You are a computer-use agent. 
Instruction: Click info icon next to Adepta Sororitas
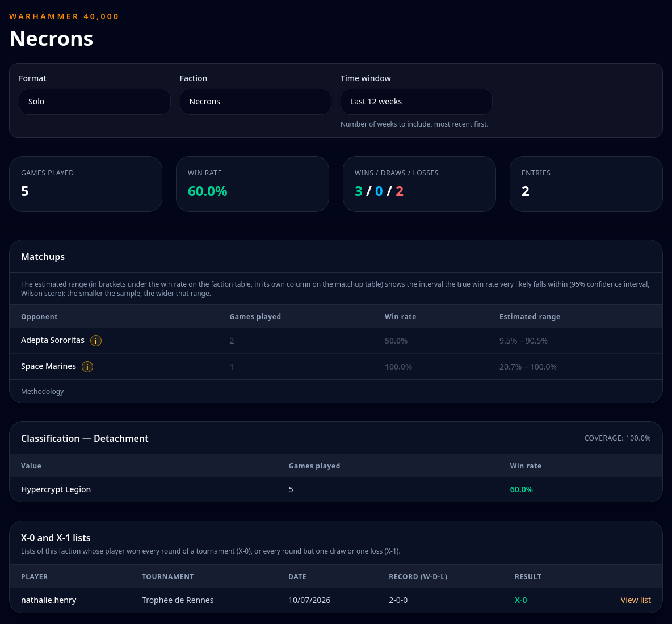point(95,341)
